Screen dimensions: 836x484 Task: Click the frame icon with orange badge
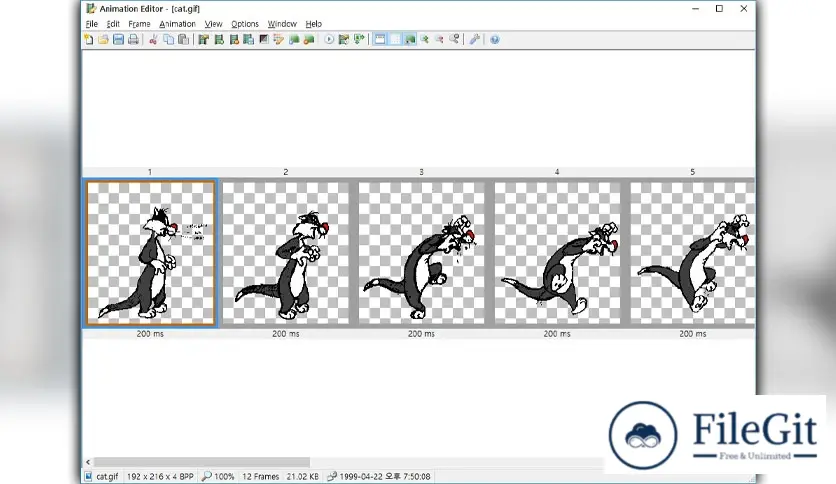pyautogui.click(x=234, y=39)
